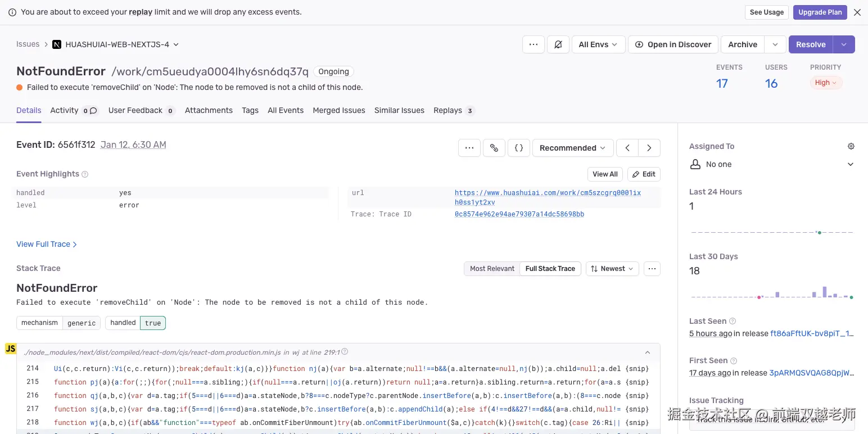Viewport: 868px width, 434px height.
Task: Dismiss the replay limit banner
Action: point(857,12)
